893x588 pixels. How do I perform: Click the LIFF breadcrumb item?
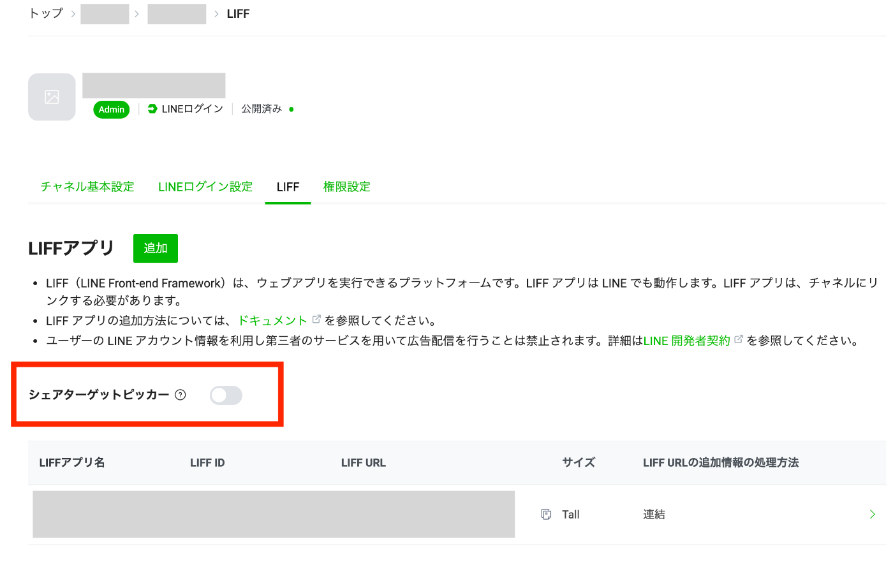point(238,13)
